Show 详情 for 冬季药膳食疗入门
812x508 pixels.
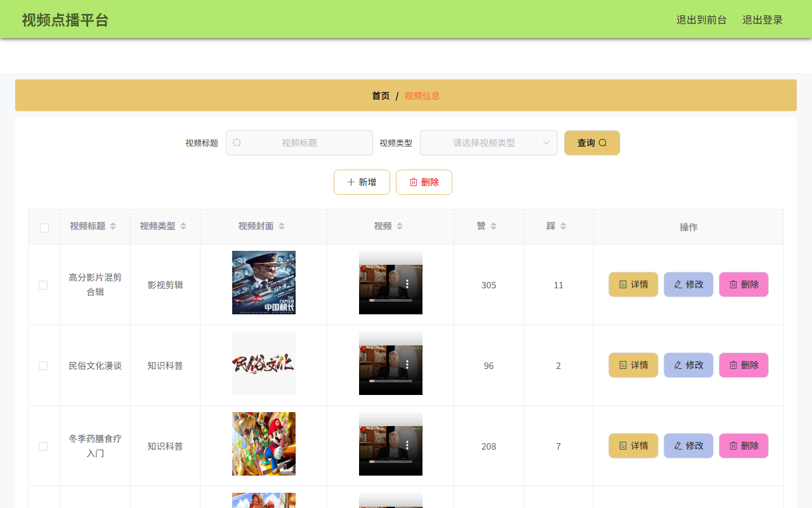633,446
